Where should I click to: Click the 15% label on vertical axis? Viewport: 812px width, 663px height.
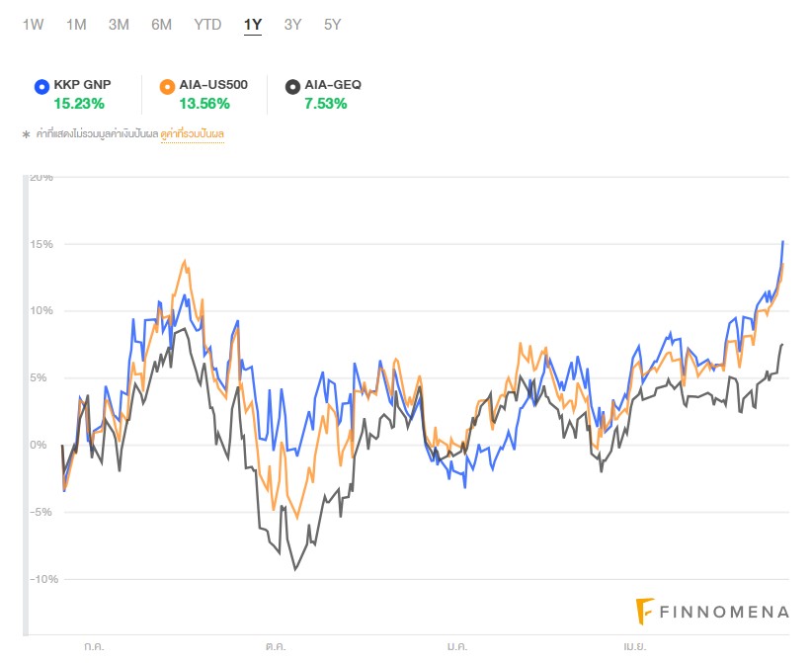[42, 244]
